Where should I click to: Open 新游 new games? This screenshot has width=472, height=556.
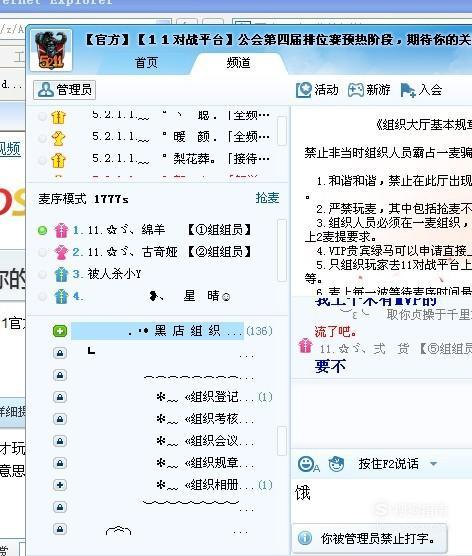coord(369,90)
